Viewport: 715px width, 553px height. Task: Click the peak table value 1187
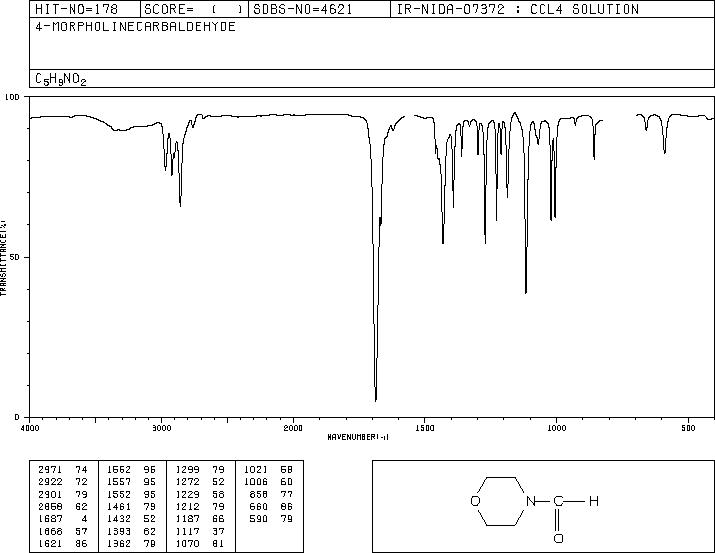point(187,519)
